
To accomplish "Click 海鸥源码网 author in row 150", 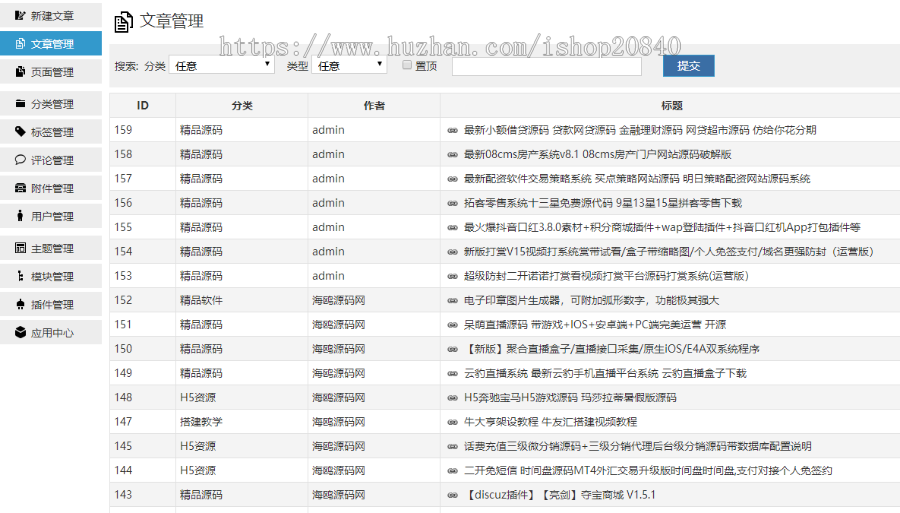I will click(339, 349).
